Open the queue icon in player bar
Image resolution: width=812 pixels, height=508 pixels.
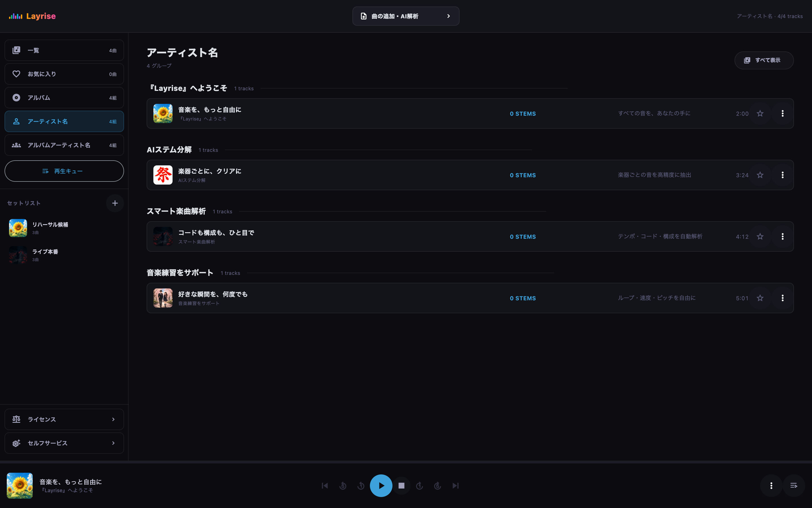coord(794,486)
